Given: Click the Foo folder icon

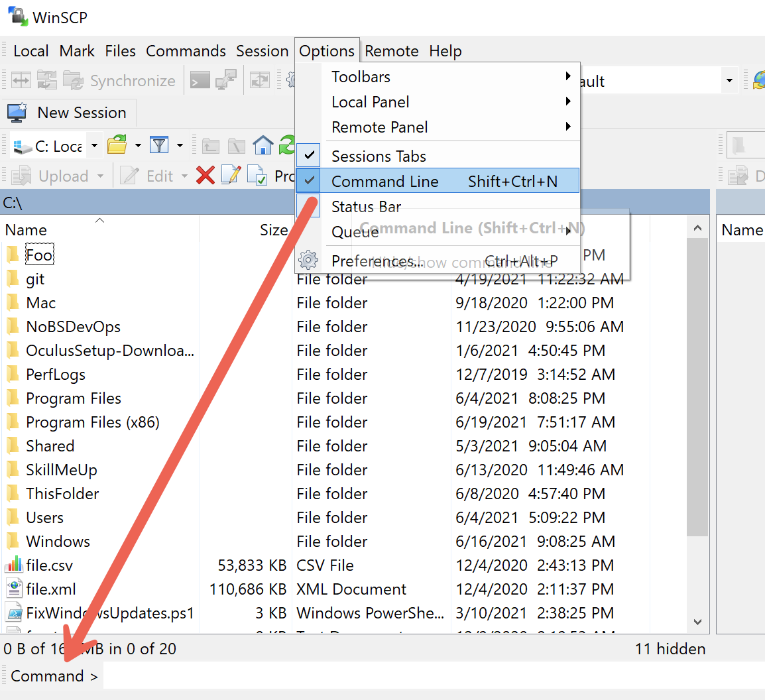Looking at the screenshot, I should (x=13, y=254).
